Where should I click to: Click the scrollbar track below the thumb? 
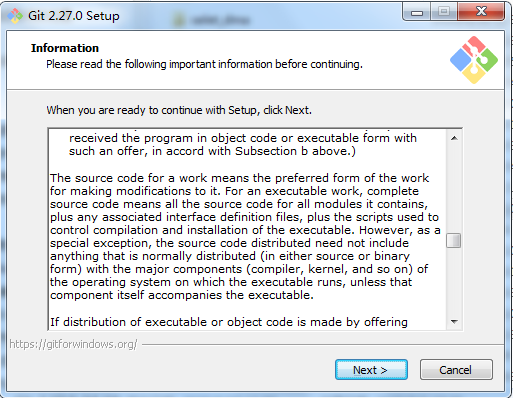point(454,281)
